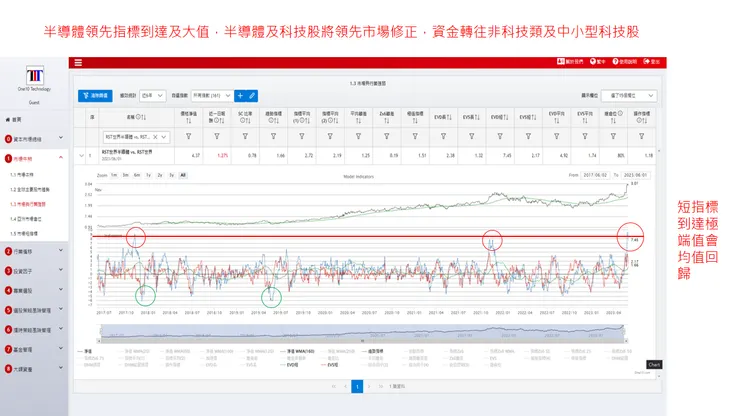This screenshot has width=740, height=416.
Task: Expand row 1 with the chevron
Action: coord(81,155)
